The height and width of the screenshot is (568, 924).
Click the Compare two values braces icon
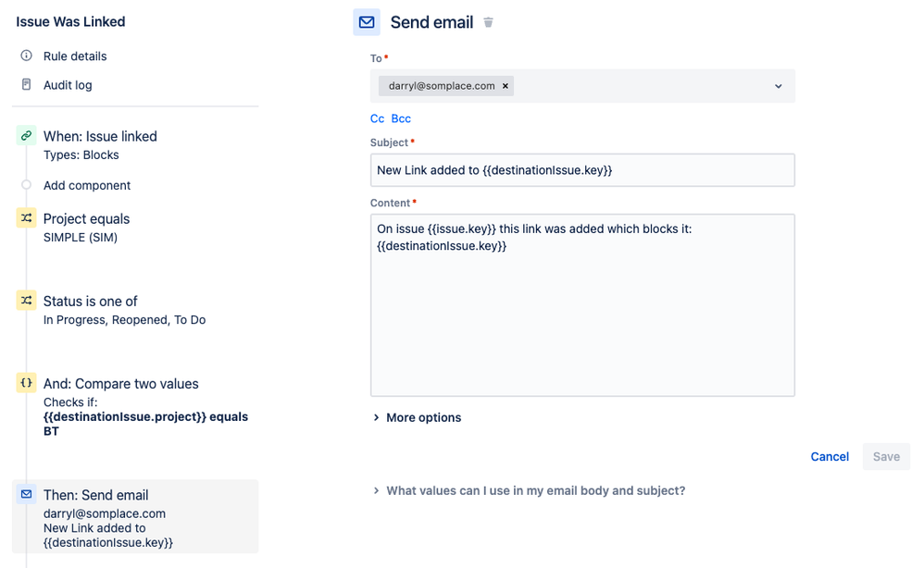tap(26, 383)
